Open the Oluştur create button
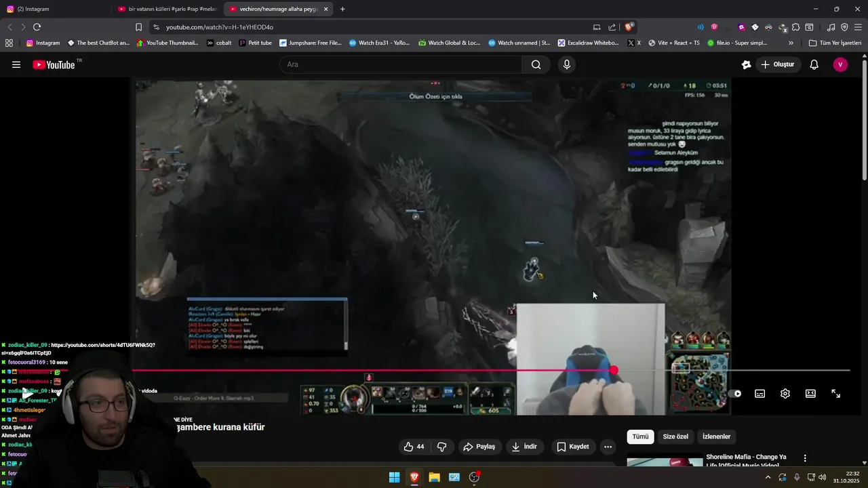 tap(777, 64)
